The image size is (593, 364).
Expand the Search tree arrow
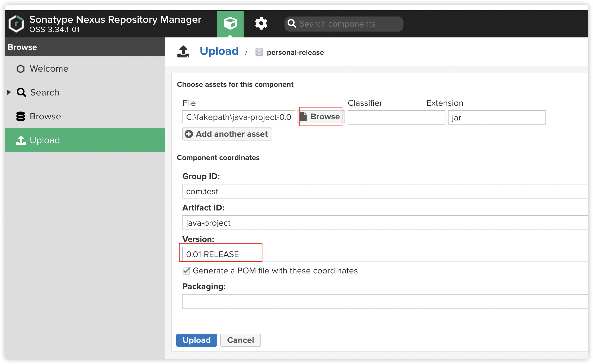tap(9, 92)
